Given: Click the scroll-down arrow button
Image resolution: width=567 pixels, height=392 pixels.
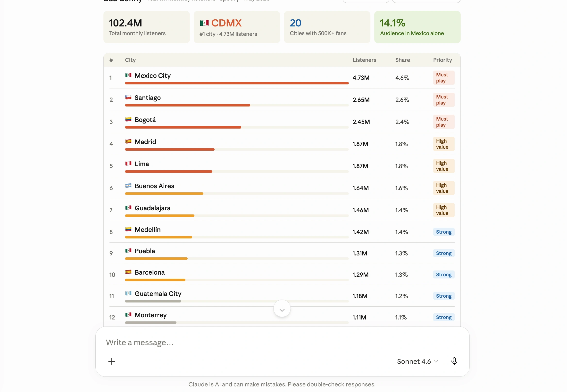Looking at the screenshot, I should (282, 308).
